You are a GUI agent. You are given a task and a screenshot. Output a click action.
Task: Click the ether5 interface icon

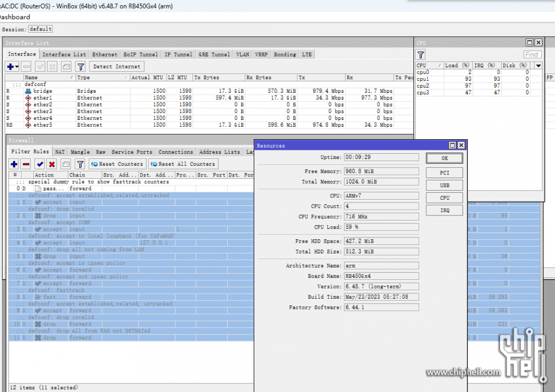(28, 125)
